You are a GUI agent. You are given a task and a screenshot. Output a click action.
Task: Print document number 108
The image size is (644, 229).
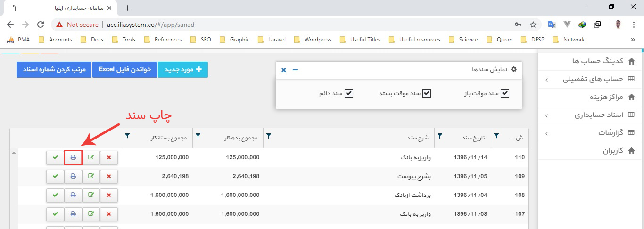[x=73, y=195]
